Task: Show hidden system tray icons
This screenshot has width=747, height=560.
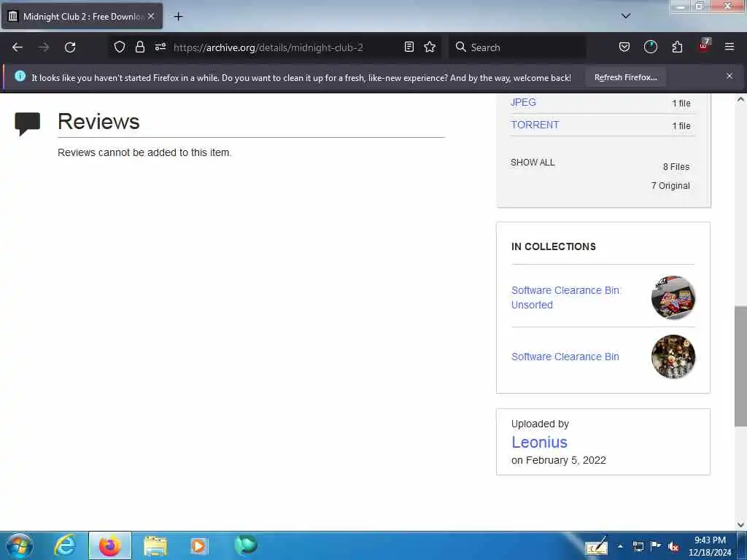Action: [620, 546]
